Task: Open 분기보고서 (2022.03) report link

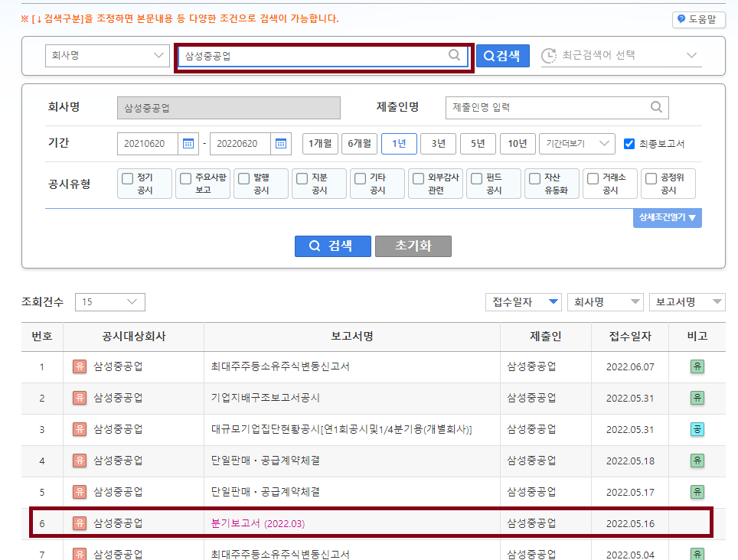Action: 258,523
